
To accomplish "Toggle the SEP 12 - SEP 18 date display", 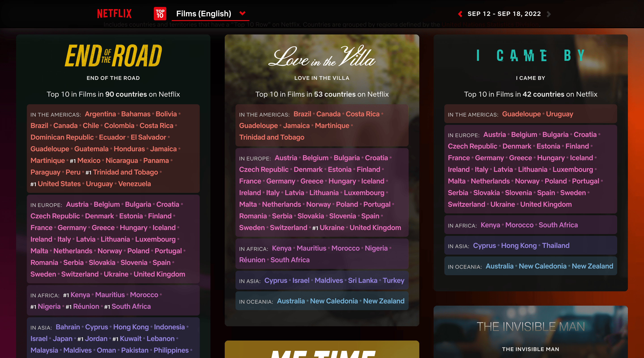I will (x=504, y=14).
